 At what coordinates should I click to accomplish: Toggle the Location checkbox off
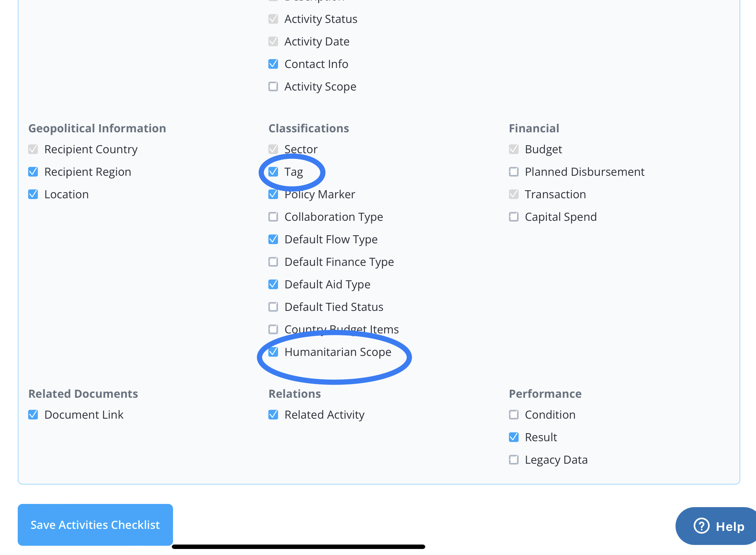point(33,194)
